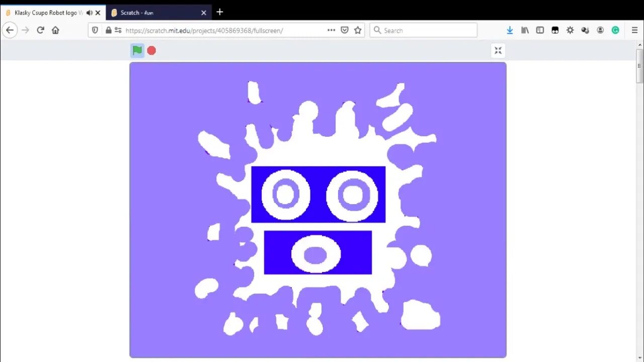Open the Firefox account icon
The image size is (644, 362).
[600, 30]
